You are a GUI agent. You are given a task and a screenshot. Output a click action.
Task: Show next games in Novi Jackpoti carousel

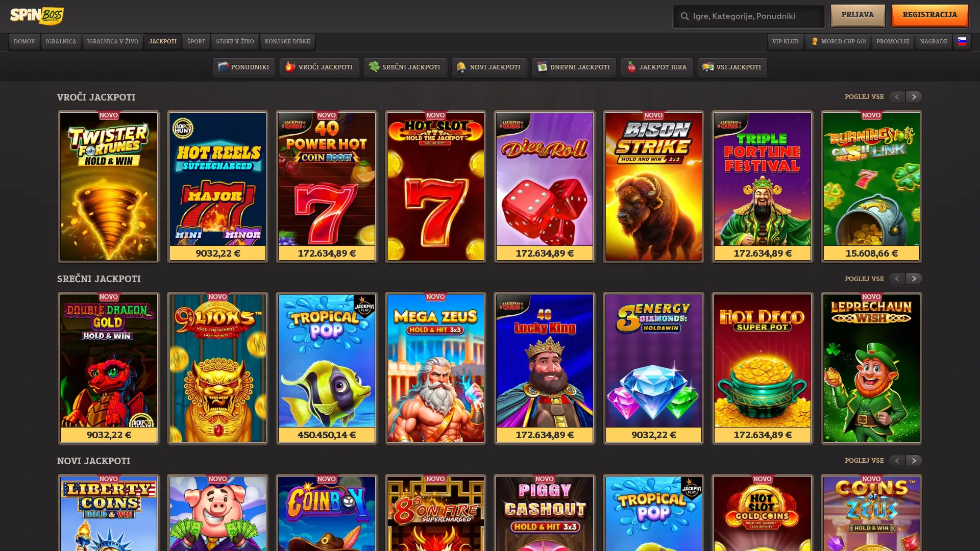914,461
